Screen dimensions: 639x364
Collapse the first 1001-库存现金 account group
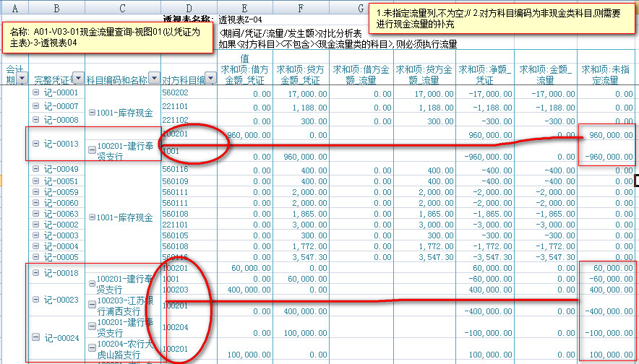point(91,113)
